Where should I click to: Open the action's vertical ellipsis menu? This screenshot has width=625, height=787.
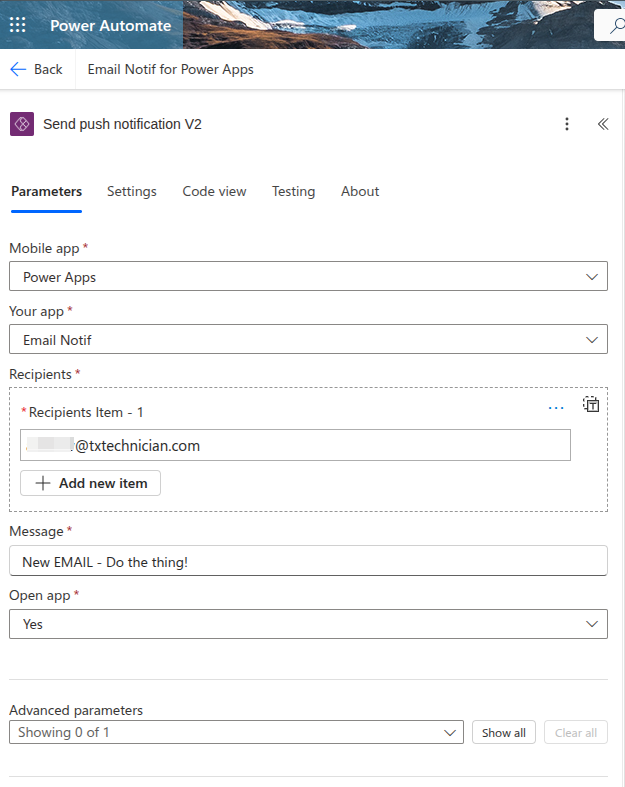click(x=567, y=124)
